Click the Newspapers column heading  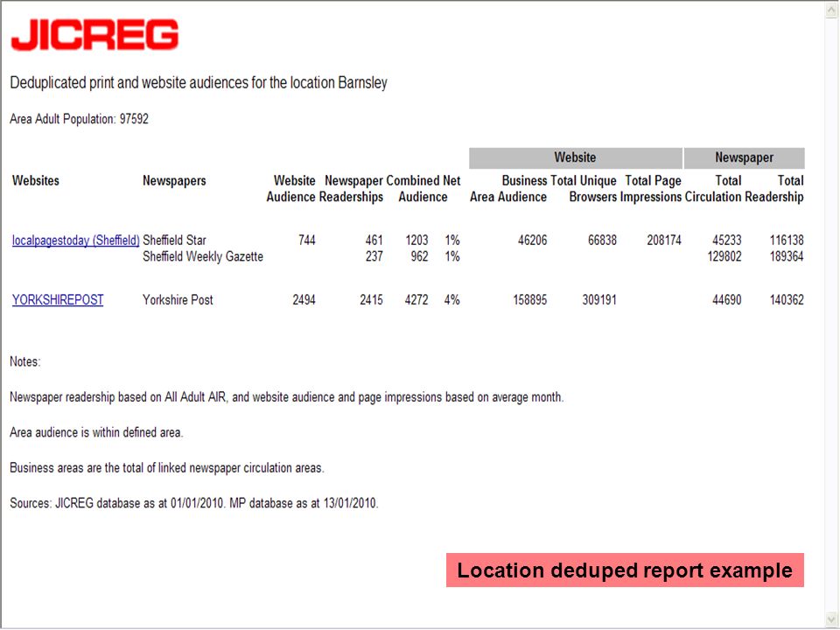[x=174, y=180]
